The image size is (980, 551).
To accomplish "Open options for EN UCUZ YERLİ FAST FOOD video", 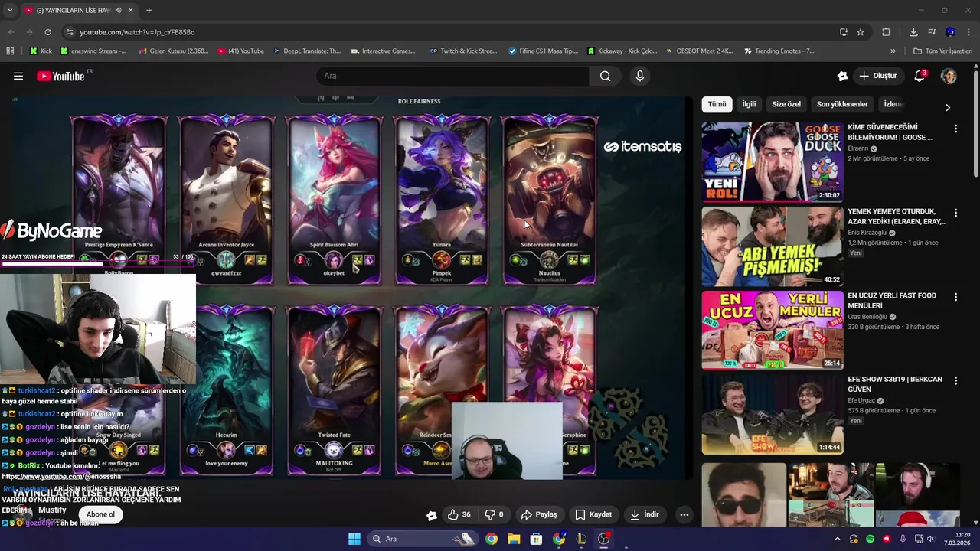I will pos(955,297).
